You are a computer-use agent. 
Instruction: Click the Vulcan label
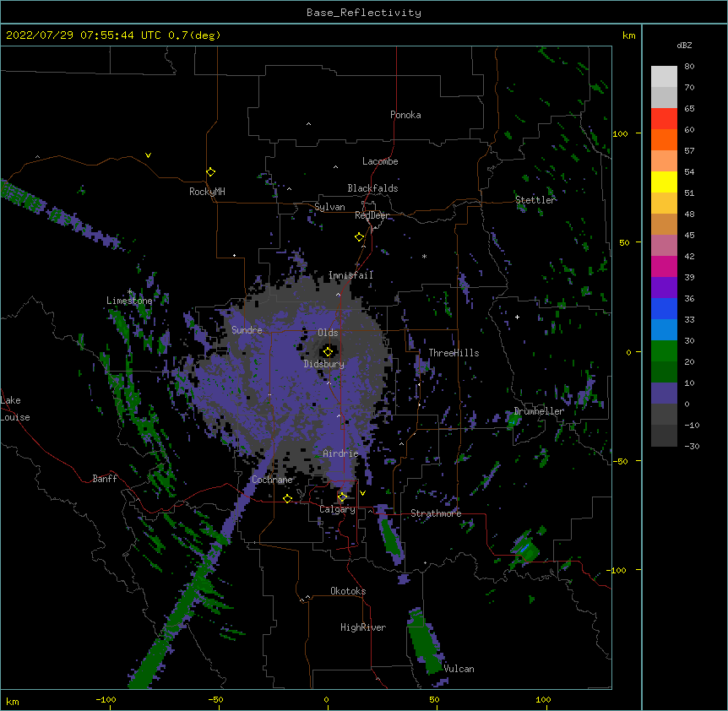click(x=459, y=669)
